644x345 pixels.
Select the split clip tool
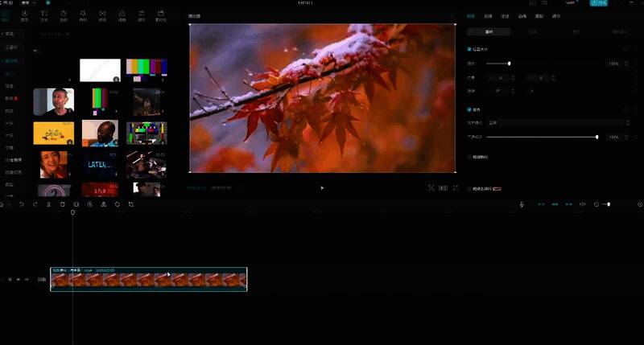coord(49,204)
